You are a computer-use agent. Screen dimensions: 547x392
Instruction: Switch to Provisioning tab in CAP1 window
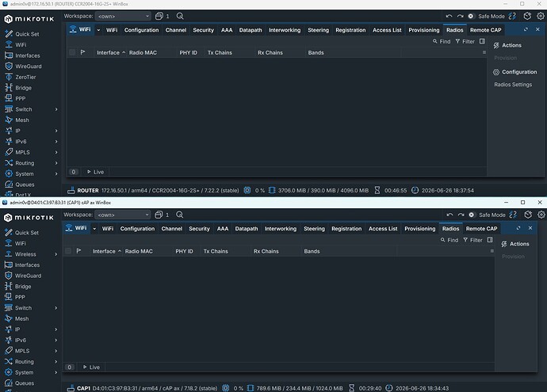click(419, 229)
